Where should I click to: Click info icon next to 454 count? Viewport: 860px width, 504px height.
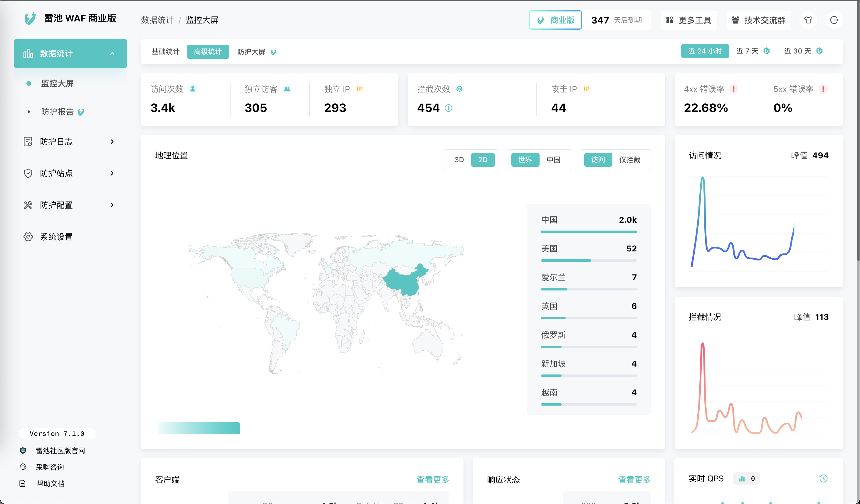click(x=449, y=108)
